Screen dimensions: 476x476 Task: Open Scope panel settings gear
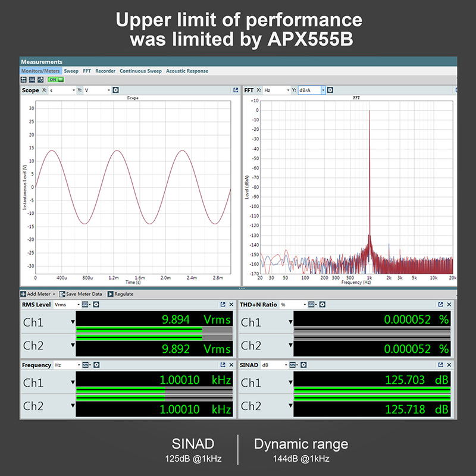click(115, 90)
